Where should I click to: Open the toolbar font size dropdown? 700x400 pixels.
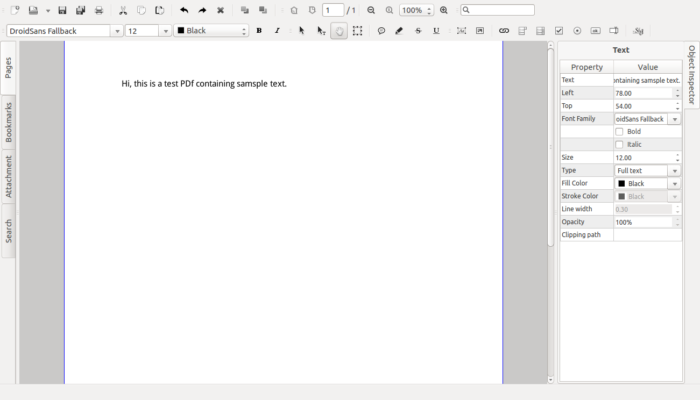166,31
